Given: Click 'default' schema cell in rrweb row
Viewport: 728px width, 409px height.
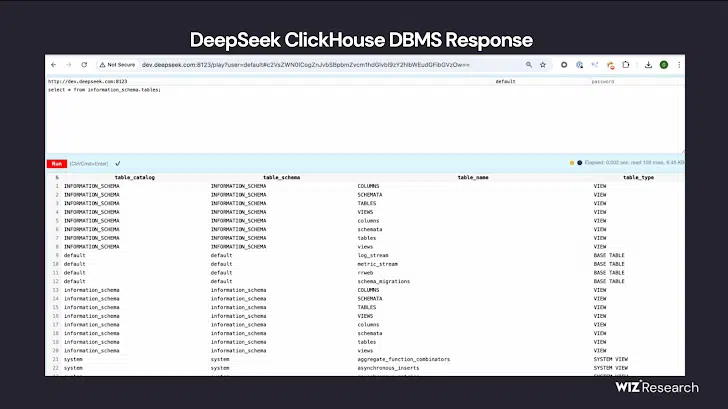Looking at the screenshot, I should click(x=221, y=273).
